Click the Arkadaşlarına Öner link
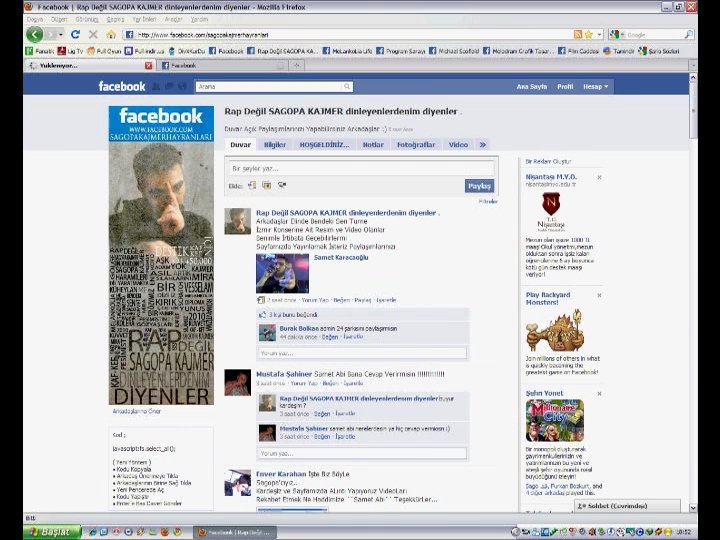The width and height of the screenshot is (720, 540). pos(136,411)
